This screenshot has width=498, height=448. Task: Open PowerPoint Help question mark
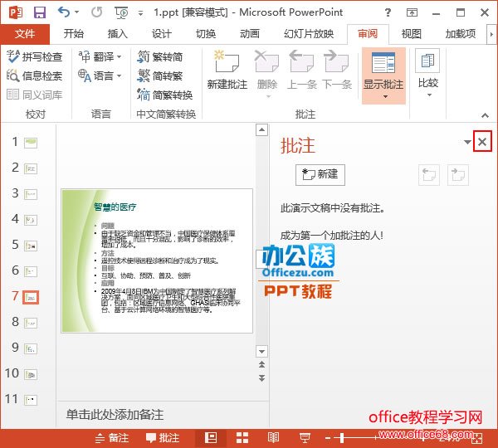388,12
